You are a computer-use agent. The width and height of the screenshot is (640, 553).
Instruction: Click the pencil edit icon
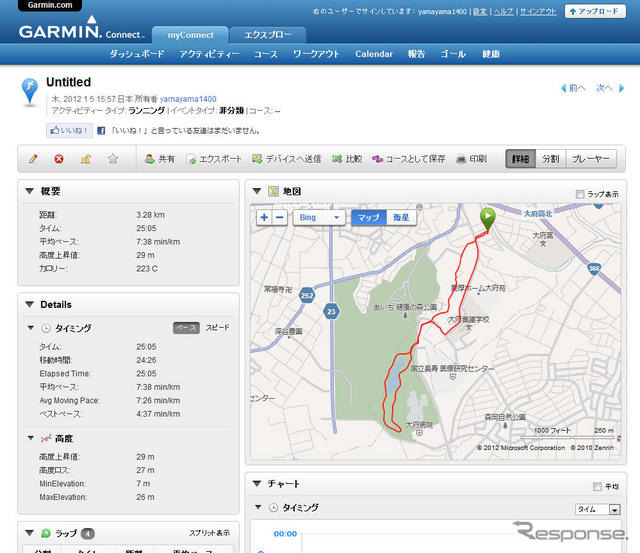[x=33, y=158]
